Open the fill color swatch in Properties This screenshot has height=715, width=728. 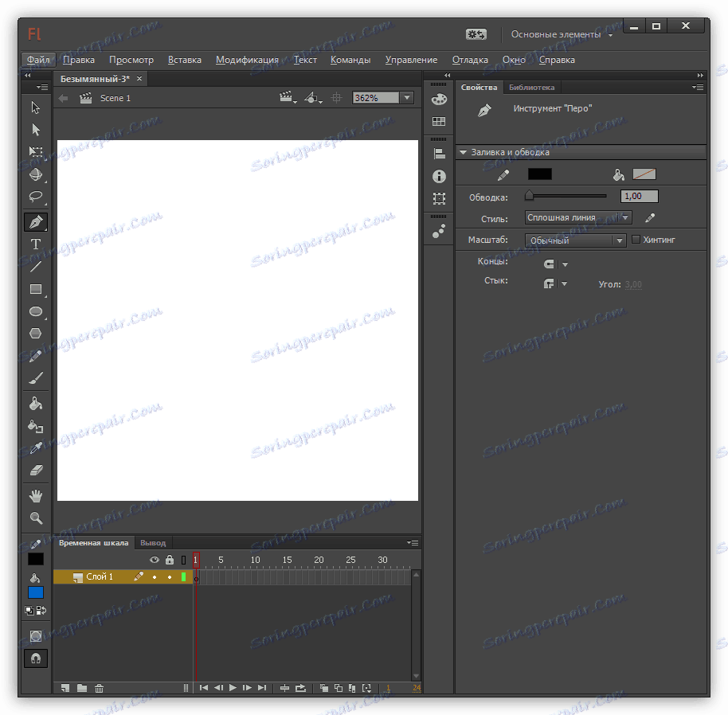(x=644, y=174)
